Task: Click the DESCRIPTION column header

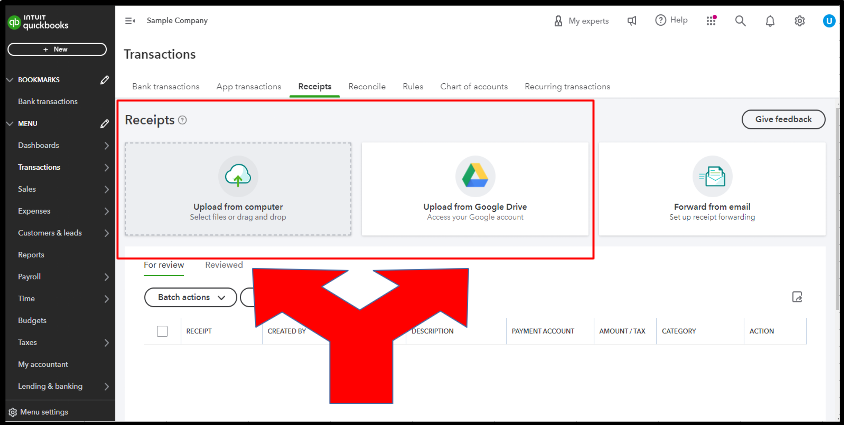Action: tap(432, 331)
